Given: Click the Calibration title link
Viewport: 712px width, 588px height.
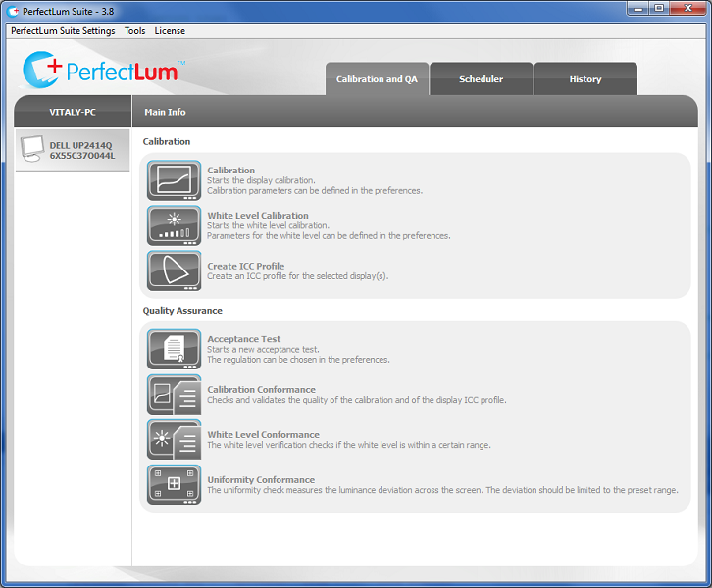Looking at the screenshot, I should pos(231,171).
